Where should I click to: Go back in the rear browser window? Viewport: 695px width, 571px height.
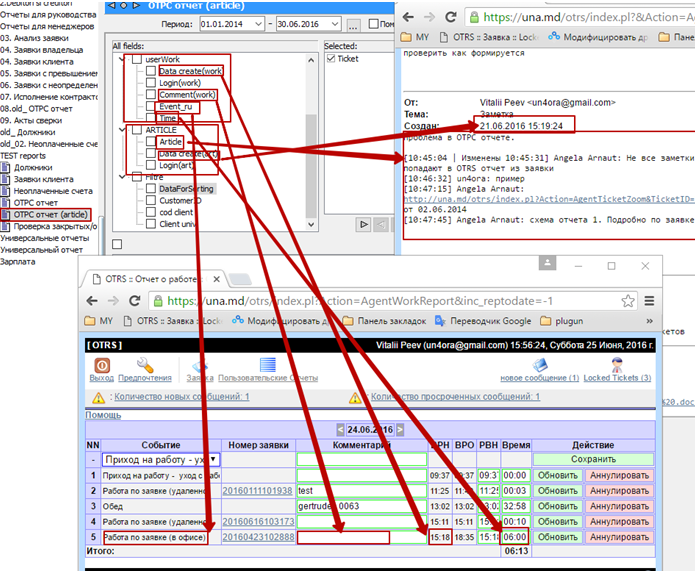[408, 17]
